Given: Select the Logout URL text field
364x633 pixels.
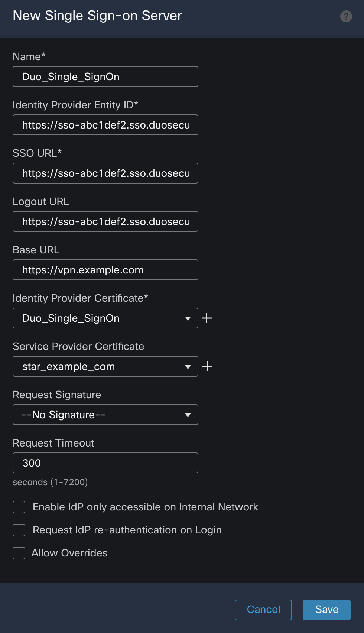Looking at the screenshot, I should (105, 221).
